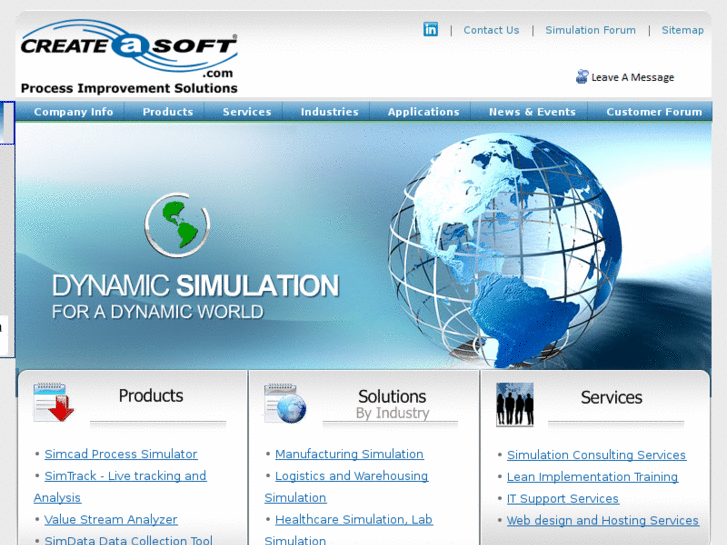727x545 pixels.
Task: Click the Products notepad download icon
Action: click(x=53, y=402)
